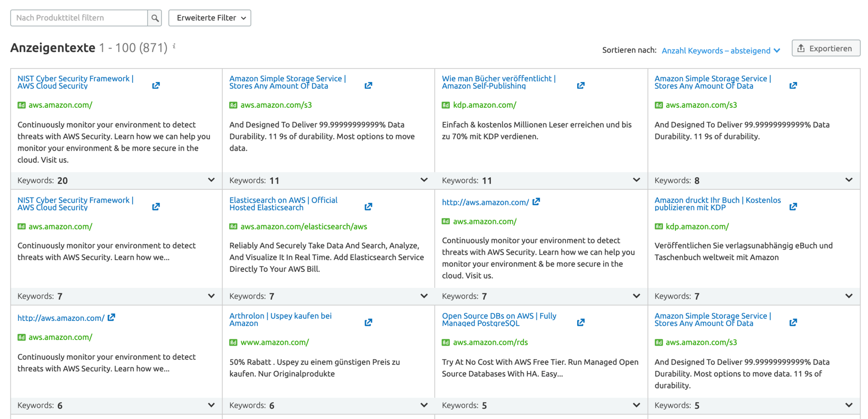Click the Anzeigentexte heading
The width and height of the screenshot is (868, 419).
point(53,47)
